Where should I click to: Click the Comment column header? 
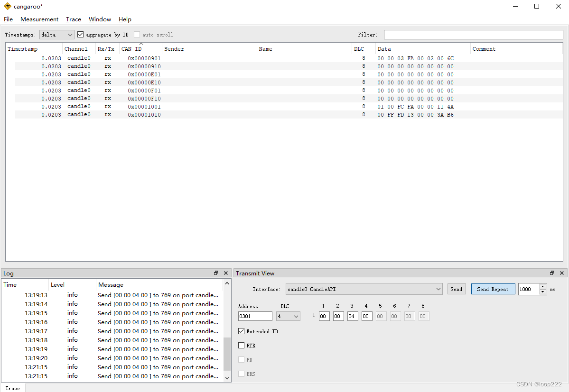516,49
